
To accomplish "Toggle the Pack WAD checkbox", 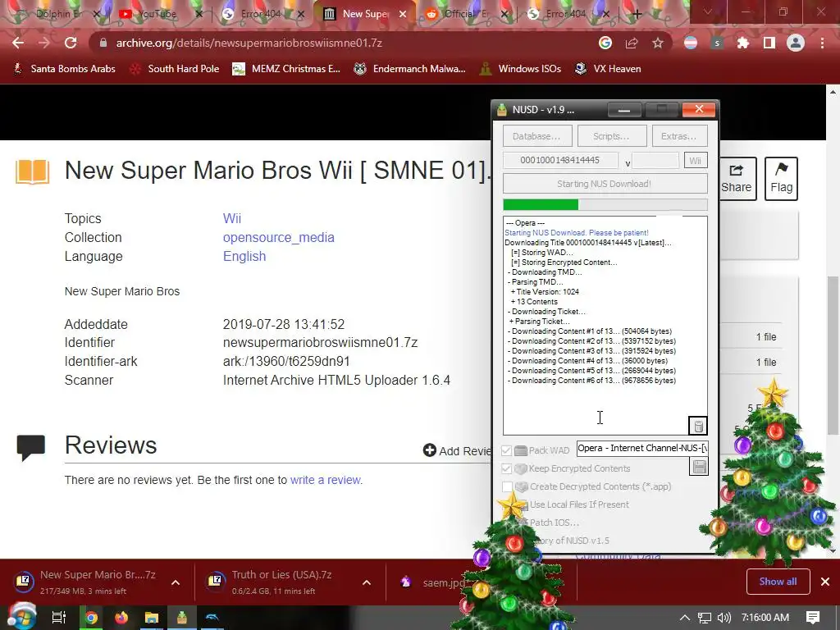I will [x=506, y=450].
